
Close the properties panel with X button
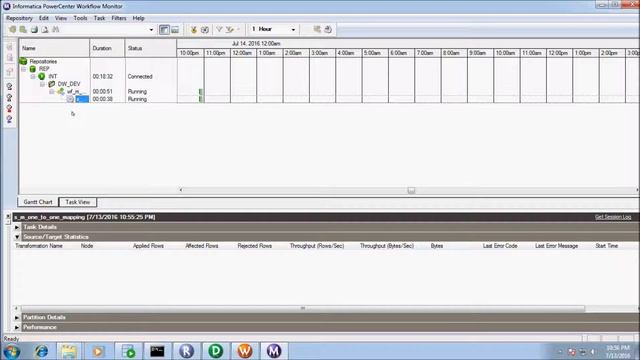point(8,216)
